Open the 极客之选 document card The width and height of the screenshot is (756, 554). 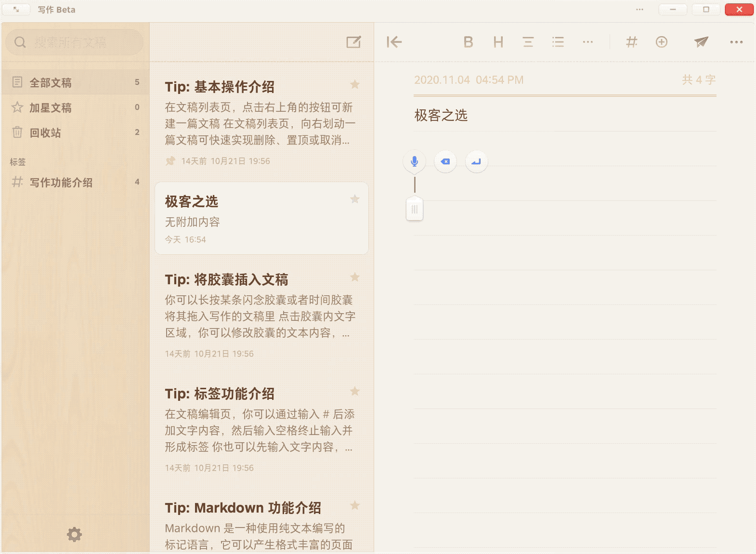click(x=261, y=218)
